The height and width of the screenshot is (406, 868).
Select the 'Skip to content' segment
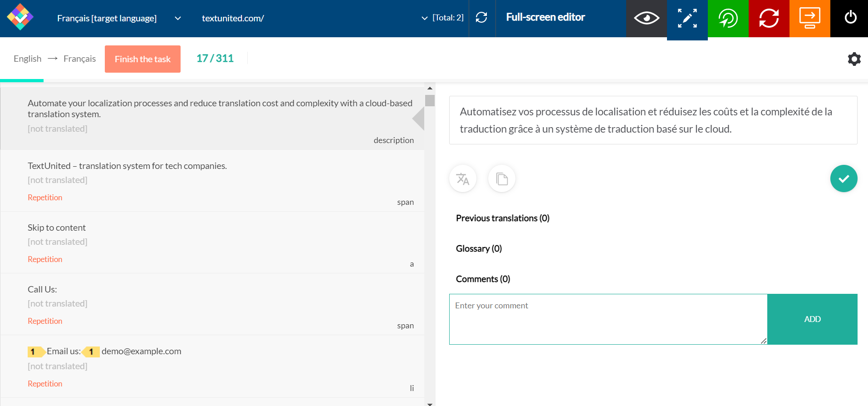point(212,243)
